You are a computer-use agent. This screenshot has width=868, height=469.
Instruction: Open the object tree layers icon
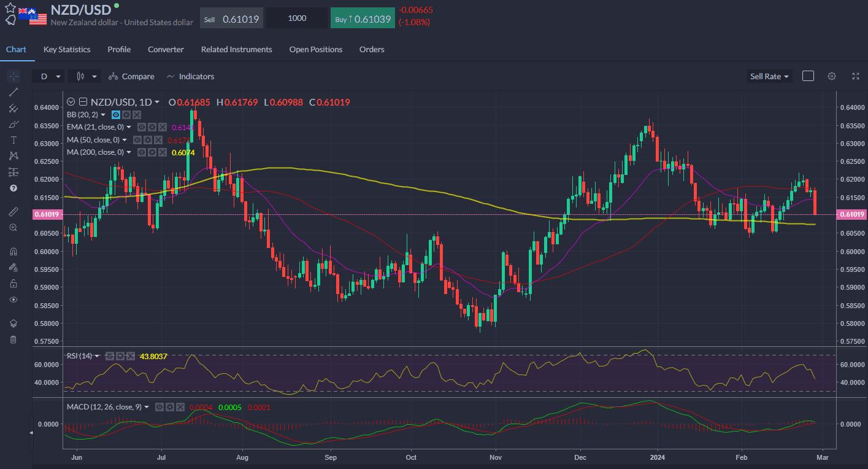point(13,324)
